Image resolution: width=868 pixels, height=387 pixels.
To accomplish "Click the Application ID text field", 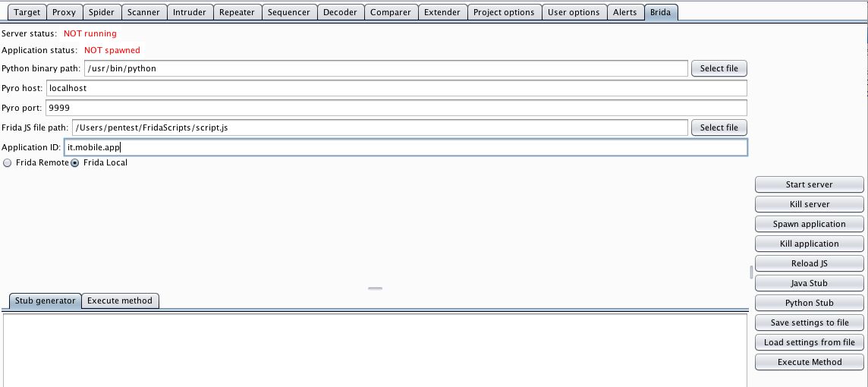I will coord(406,147).
